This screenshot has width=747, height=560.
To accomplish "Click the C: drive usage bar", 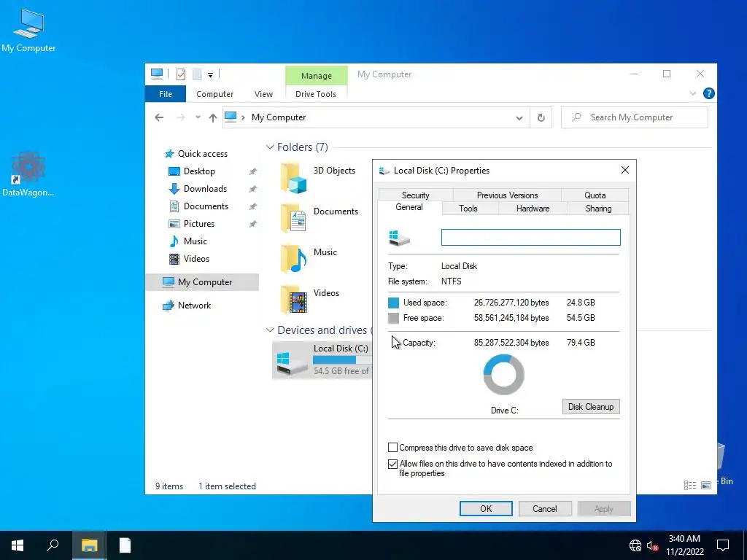I will [342, 360].
